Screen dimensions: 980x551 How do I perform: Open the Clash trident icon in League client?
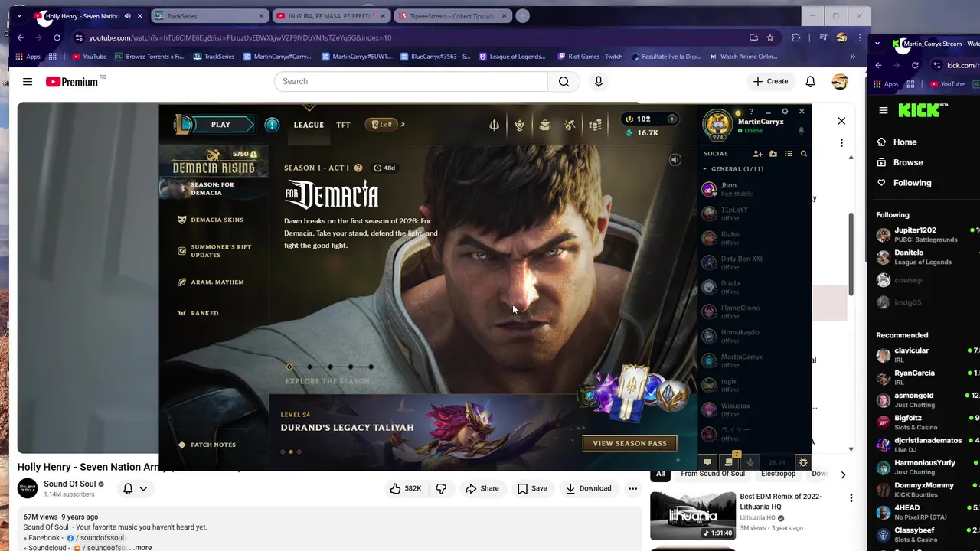[494, 125]
